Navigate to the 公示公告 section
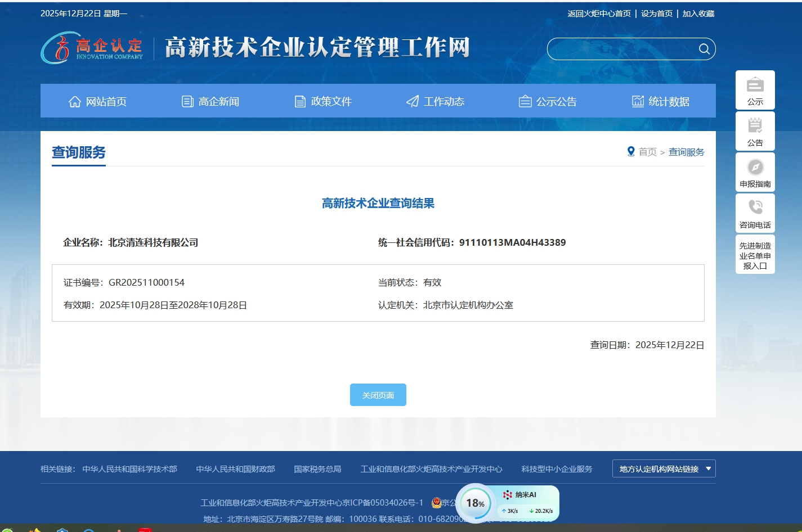 click(x=548, y=101)
